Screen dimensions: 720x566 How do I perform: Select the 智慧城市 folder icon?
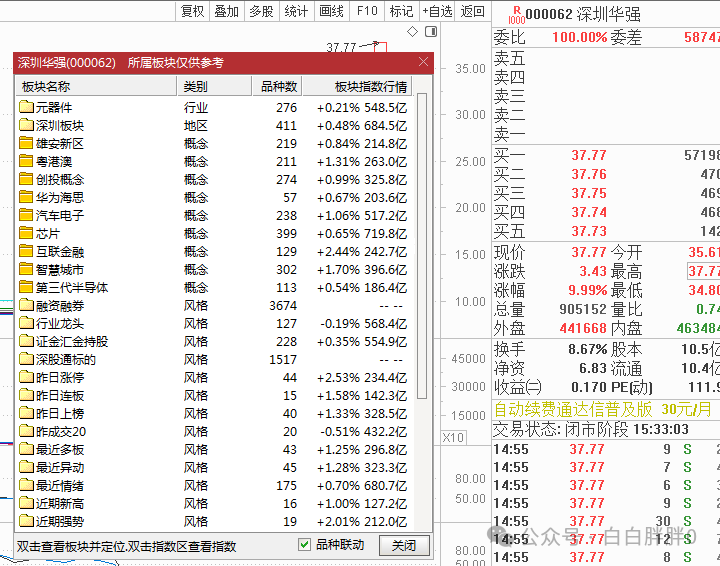27,269
